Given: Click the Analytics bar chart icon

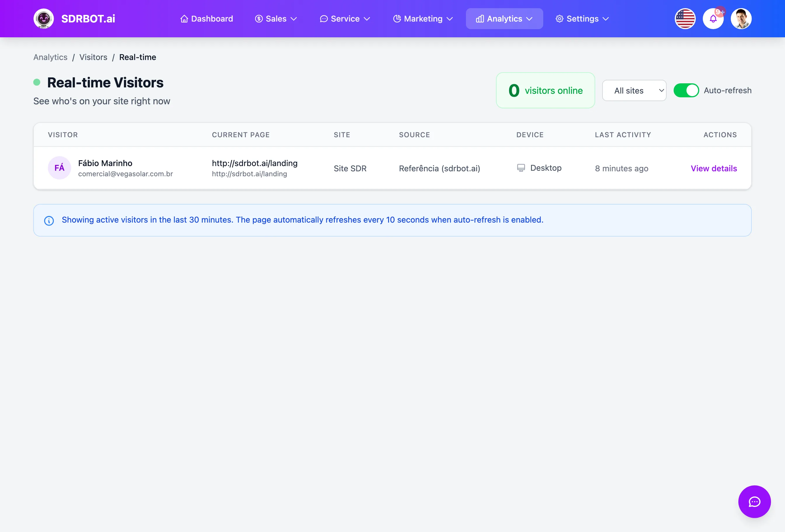Looking at the screenshot, I should pyautogui.click(x=480, y=19).
